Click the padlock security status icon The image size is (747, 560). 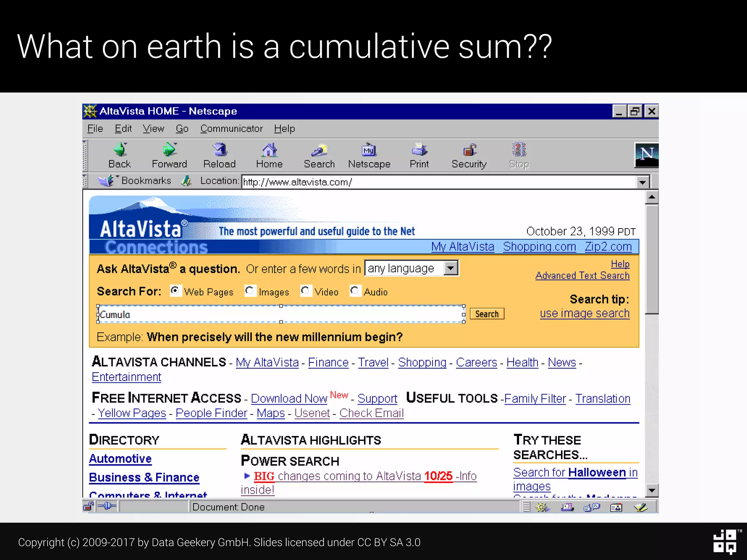[89, 506]
